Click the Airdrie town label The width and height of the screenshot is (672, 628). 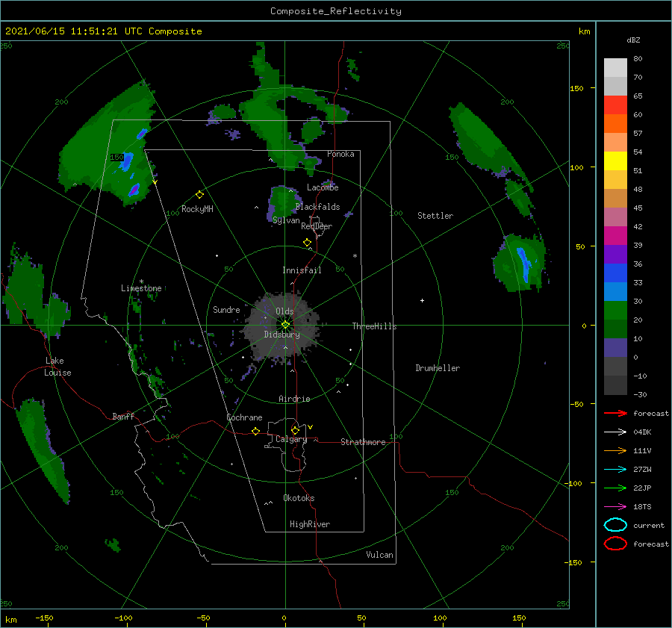tap(294, 399)
